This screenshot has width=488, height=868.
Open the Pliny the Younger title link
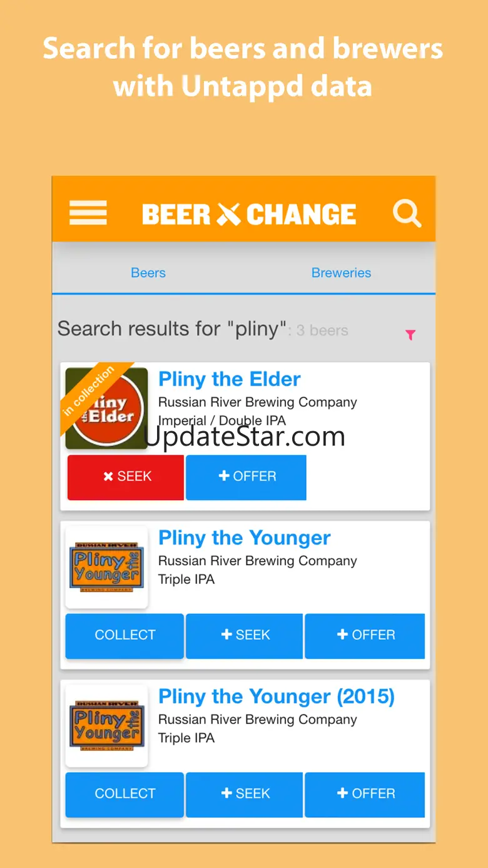(x=245, y=538)
